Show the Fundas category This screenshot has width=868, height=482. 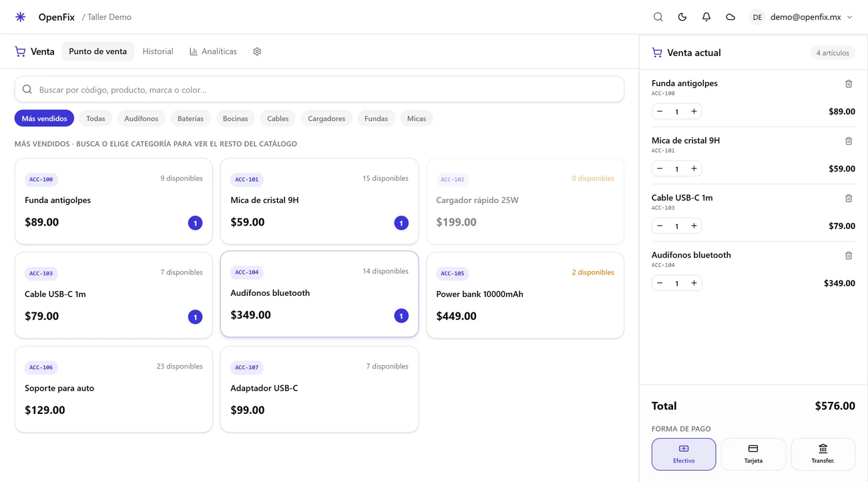[x=376, y=119]
